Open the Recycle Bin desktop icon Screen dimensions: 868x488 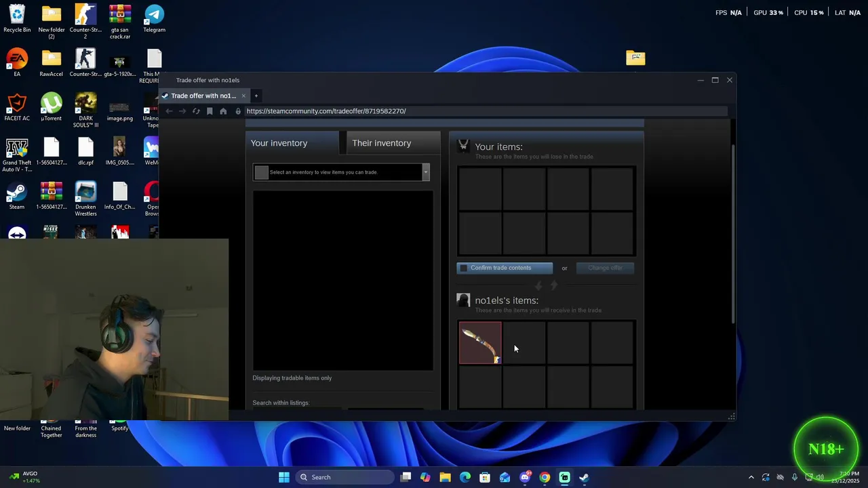(x=17, y=18)
